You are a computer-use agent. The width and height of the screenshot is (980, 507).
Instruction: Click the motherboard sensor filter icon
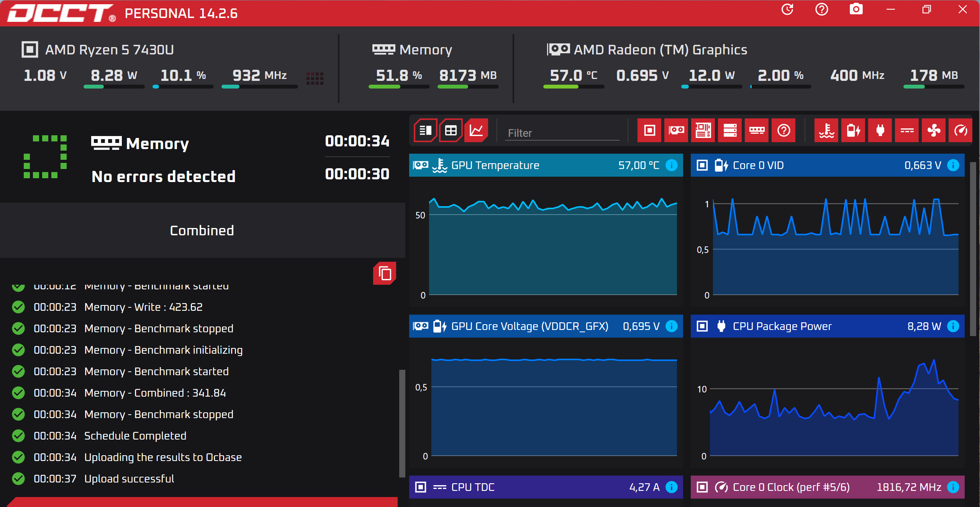703,131
